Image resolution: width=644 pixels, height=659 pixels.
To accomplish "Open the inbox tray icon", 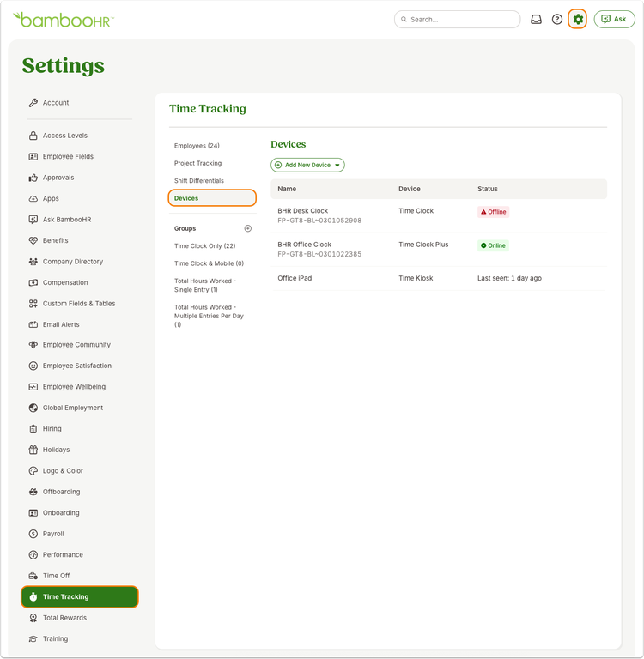I will [x=536, y=20].
